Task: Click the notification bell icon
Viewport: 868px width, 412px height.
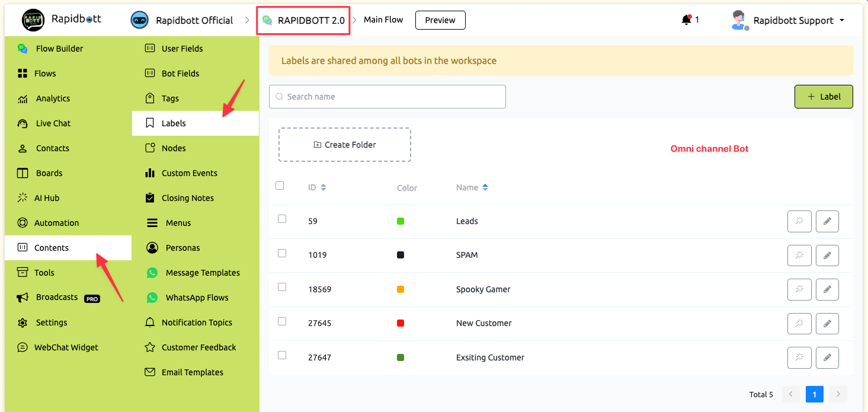Action: coord(686,20)
